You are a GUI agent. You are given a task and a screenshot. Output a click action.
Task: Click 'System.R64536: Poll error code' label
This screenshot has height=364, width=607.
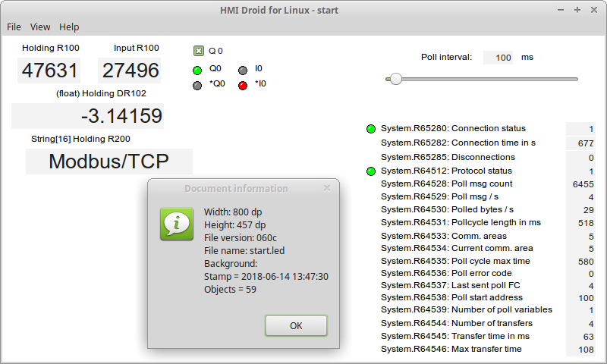[x=446, y=273]
